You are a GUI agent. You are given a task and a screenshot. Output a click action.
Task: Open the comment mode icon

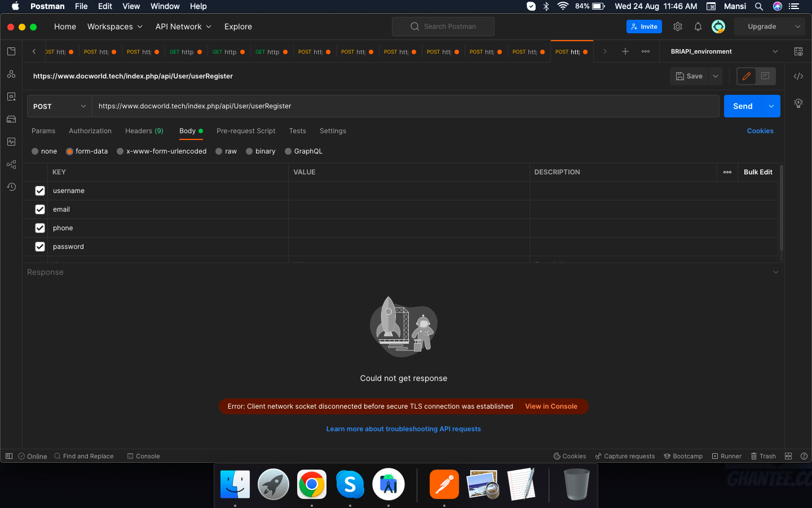point(765,76)
